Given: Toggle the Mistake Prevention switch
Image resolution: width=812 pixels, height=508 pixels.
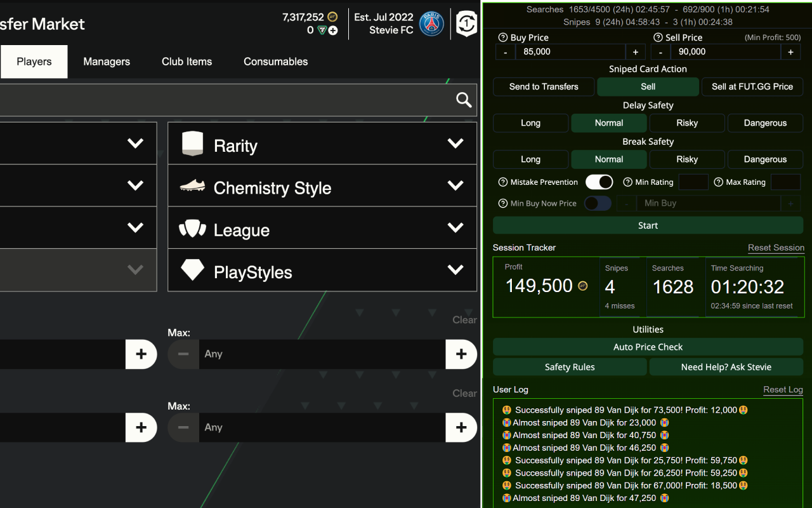Looking at the screenshot, I should tap(599, 182).
